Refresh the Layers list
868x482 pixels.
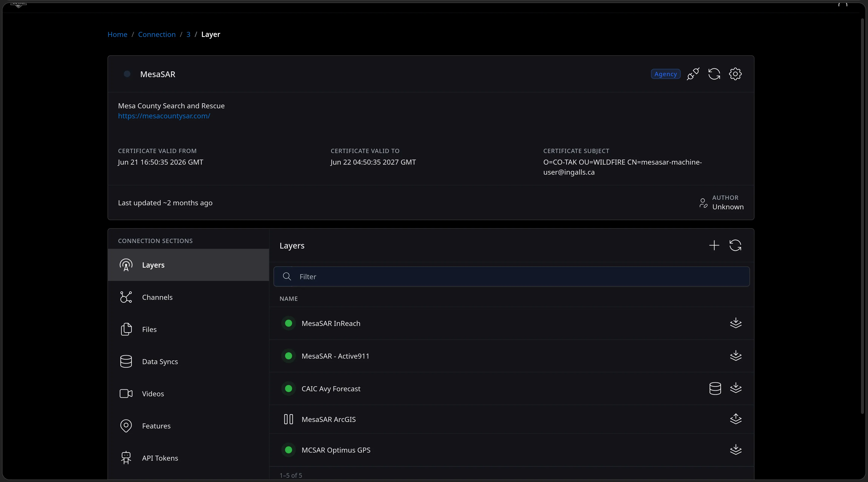click(735, 245)
